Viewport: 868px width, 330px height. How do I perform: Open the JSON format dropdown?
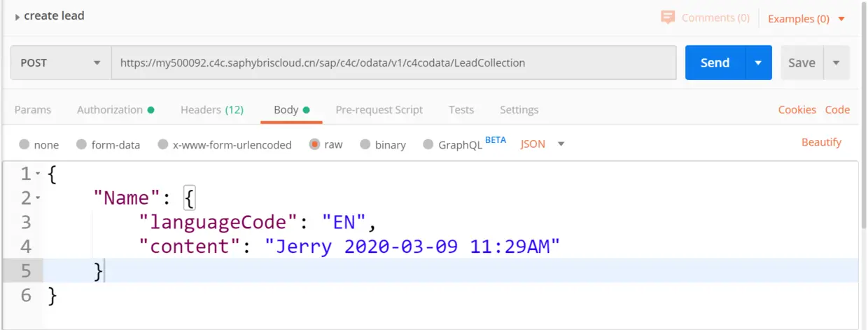[542, 144]
